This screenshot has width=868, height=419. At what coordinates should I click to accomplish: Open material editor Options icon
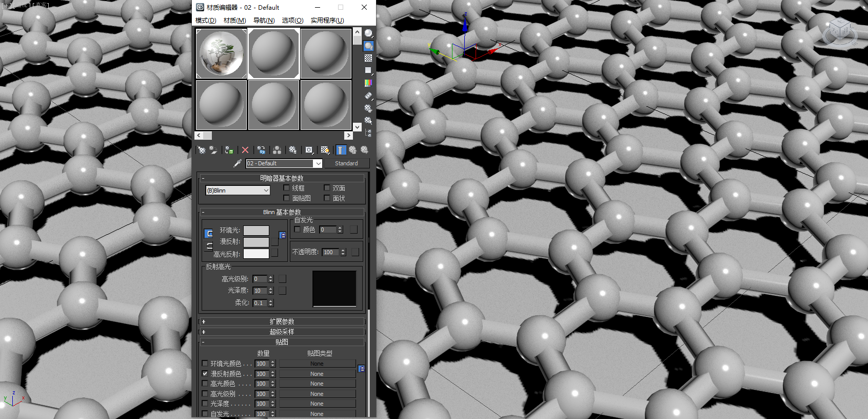(x=368, y=108)
